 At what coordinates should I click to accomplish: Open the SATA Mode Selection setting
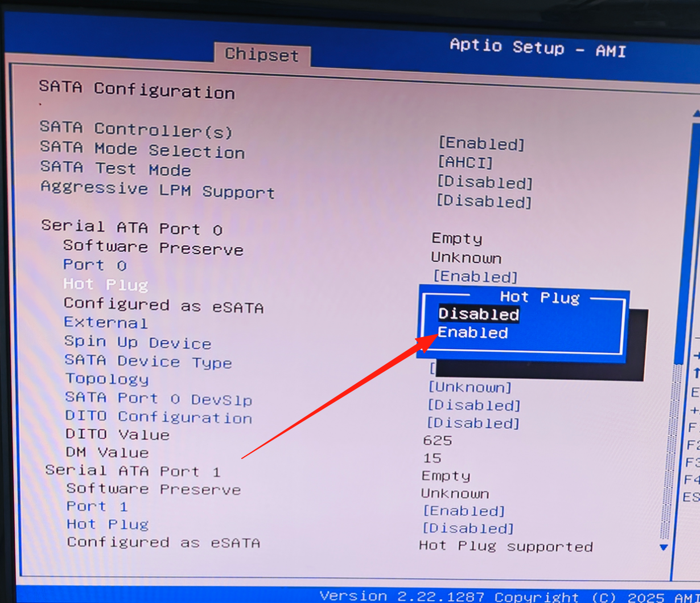coord(142,150)
